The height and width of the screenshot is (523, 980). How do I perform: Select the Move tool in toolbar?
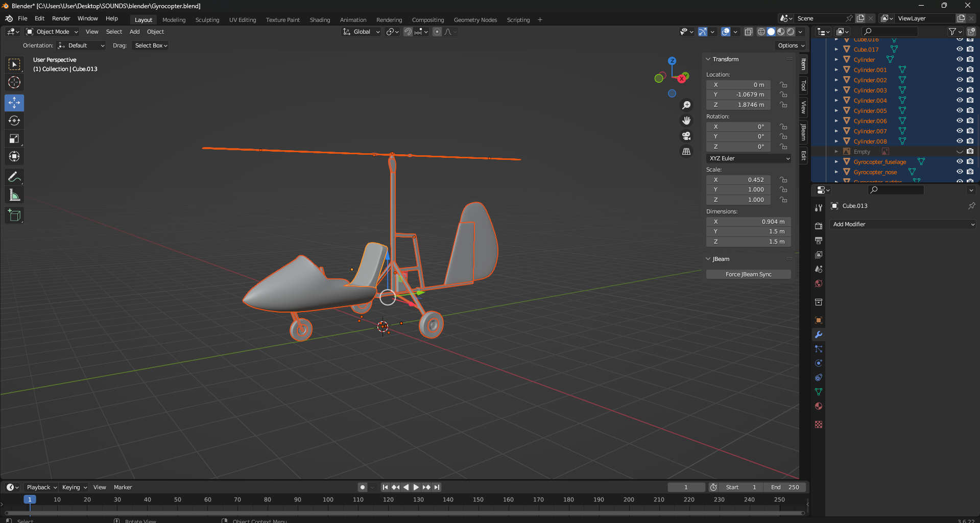(14, 103)
